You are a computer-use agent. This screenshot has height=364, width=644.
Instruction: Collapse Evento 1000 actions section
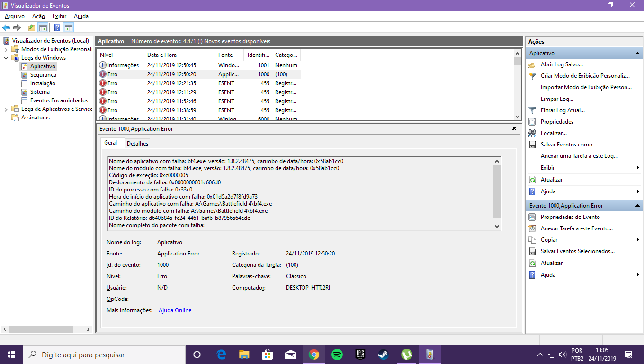(x=637, y=206)
